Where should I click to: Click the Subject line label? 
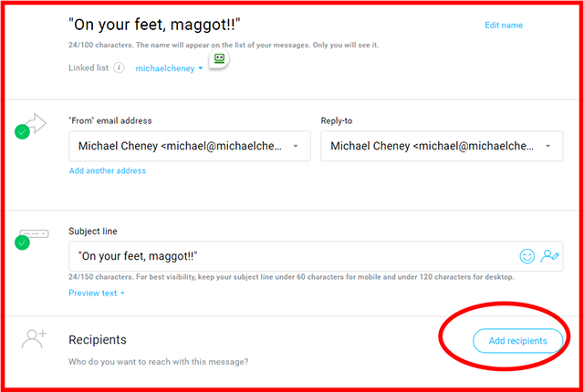coord(93,232)
